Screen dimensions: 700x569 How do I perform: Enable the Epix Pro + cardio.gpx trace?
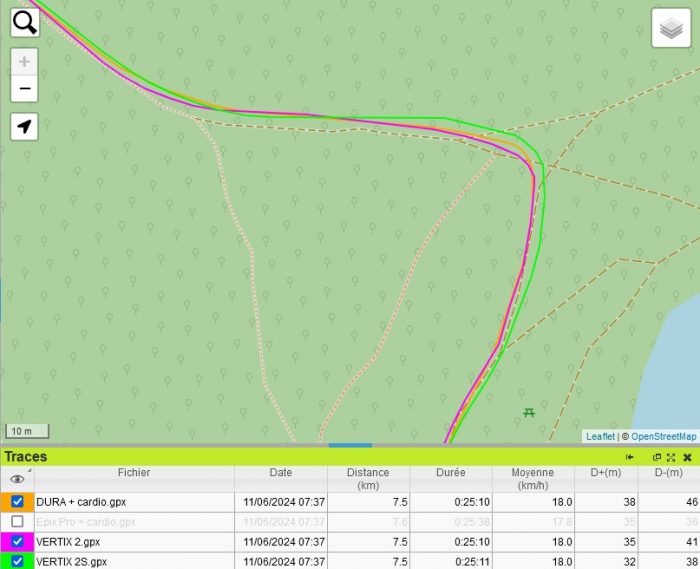coord(17,521)
